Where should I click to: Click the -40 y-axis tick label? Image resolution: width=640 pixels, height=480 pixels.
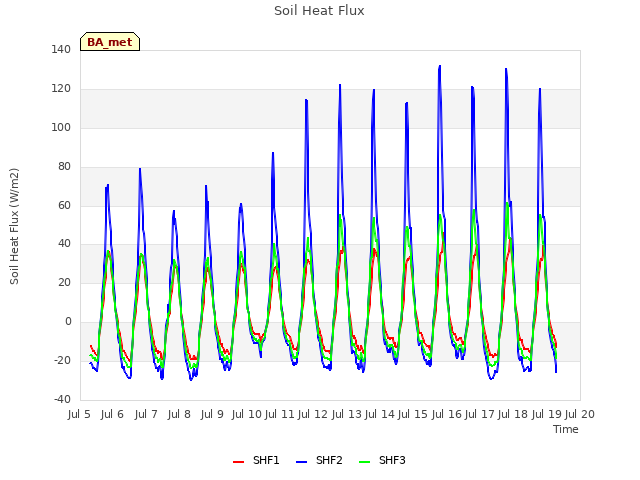(62, 399)
